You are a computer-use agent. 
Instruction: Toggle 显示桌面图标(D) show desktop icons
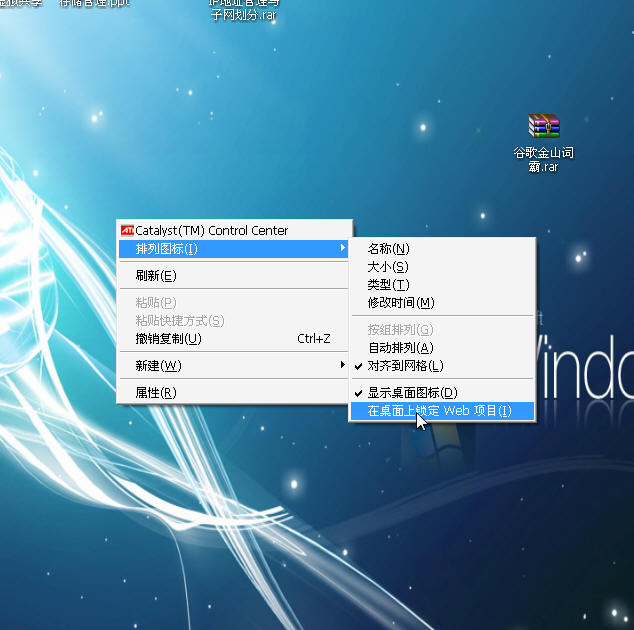pos(412,393)
